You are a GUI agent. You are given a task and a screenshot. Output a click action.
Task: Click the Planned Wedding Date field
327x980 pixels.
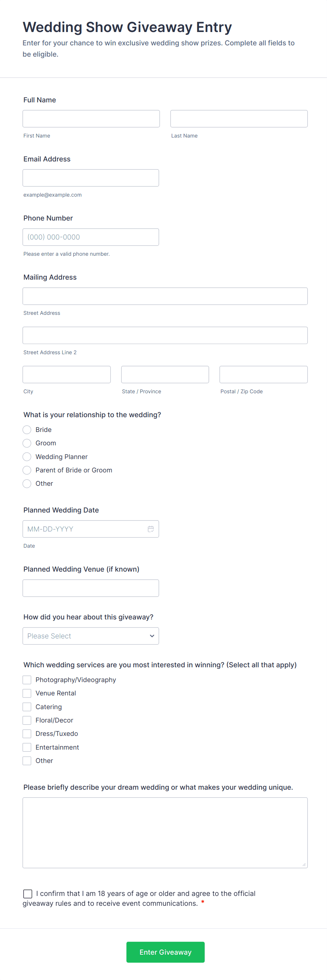click(x=84, y=529)
